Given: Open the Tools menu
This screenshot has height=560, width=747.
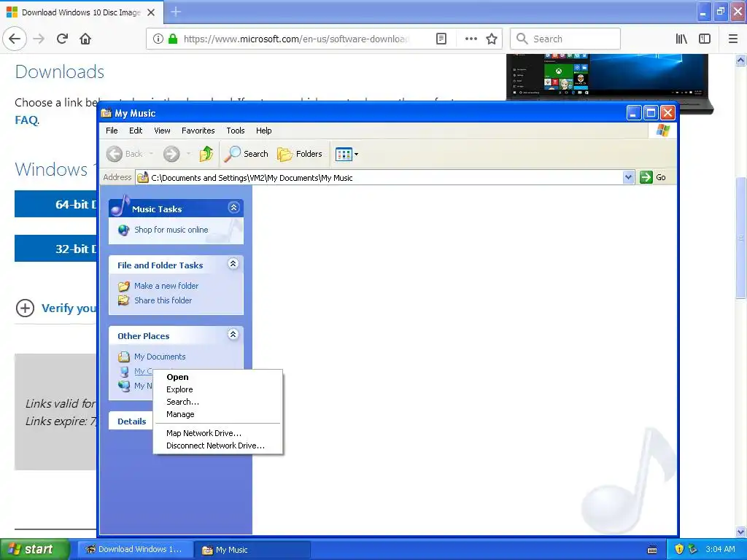Looking at the screenshot, I should (x=236, y=131).
